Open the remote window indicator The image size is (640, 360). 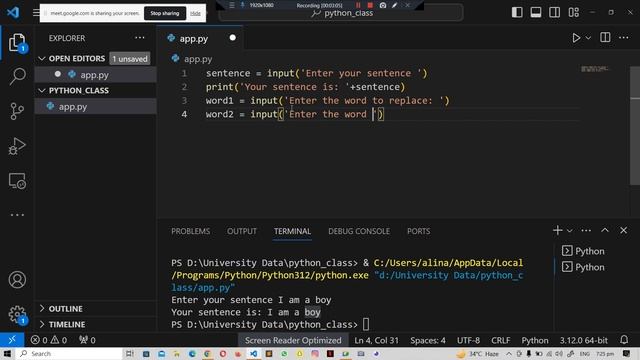pyautogui.click(x=12, y=340)
